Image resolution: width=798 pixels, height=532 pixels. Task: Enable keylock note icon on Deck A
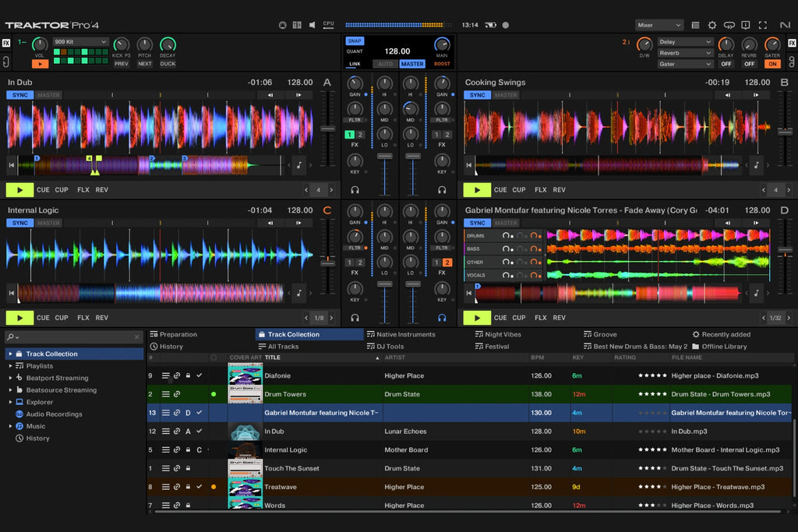tap(299, 165)
